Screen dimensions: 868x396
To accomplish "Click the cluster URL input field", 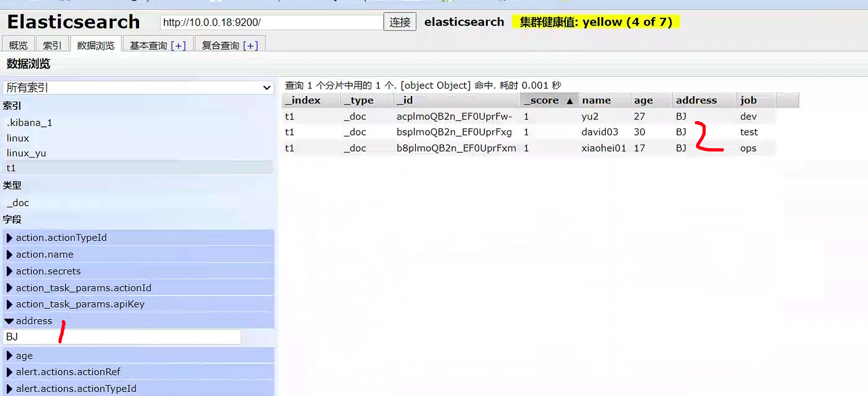I will tap(271, 22).
